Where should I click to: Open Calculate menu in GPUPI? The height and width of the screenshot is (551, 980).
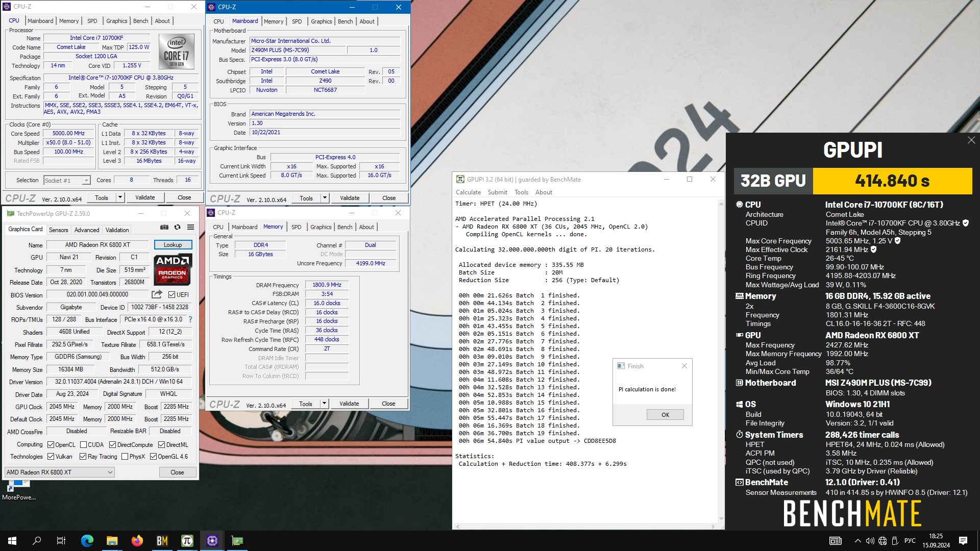[468, 192]
